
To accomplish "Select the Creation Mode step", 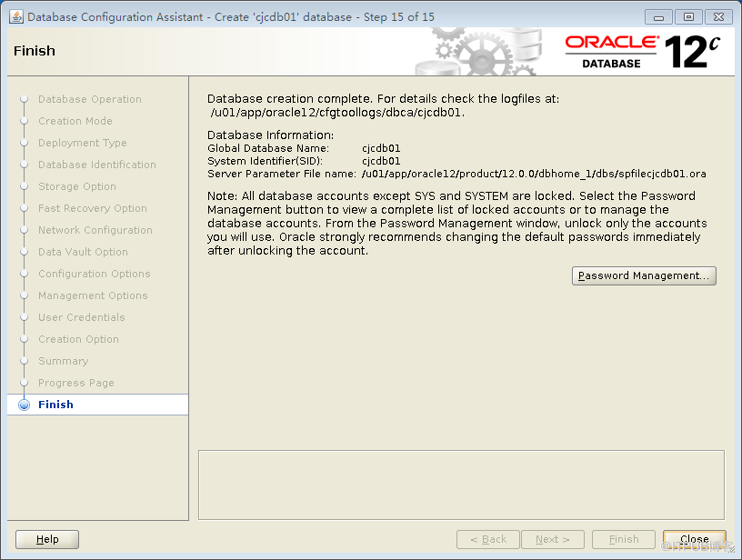I will pos(75,121).
